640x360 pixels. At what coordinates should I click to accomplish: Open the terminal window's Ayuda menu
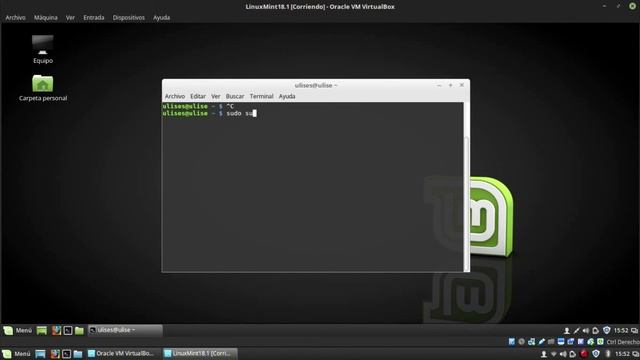287,96
